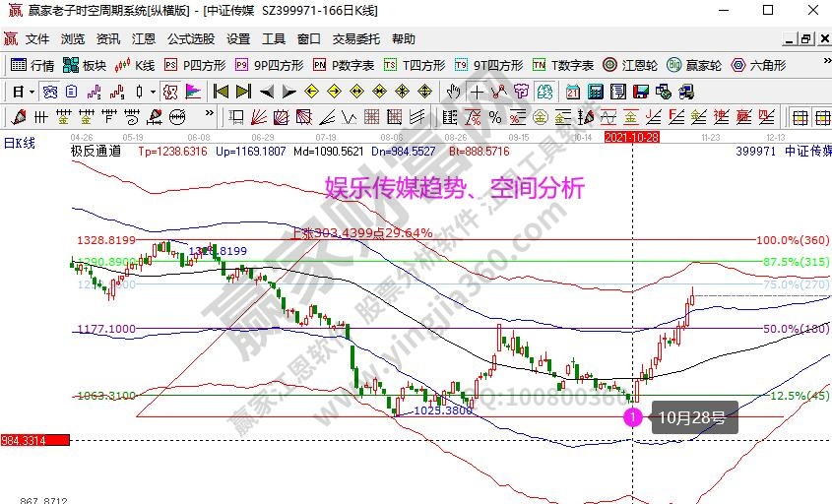The width and height of the screenshot is (832, 504).
Task: Switch to K线 view button
Action: coord(135,65)
